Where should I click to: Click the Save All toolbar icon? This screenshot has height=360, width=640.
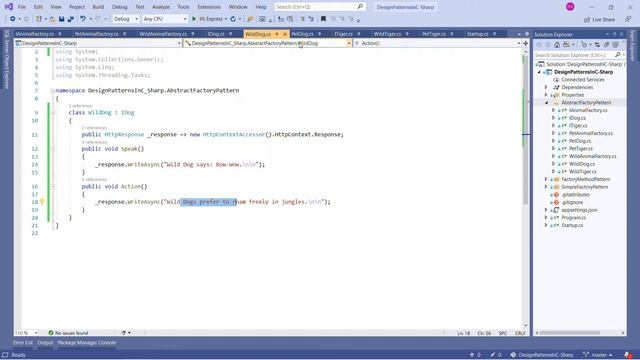(71, 19)
